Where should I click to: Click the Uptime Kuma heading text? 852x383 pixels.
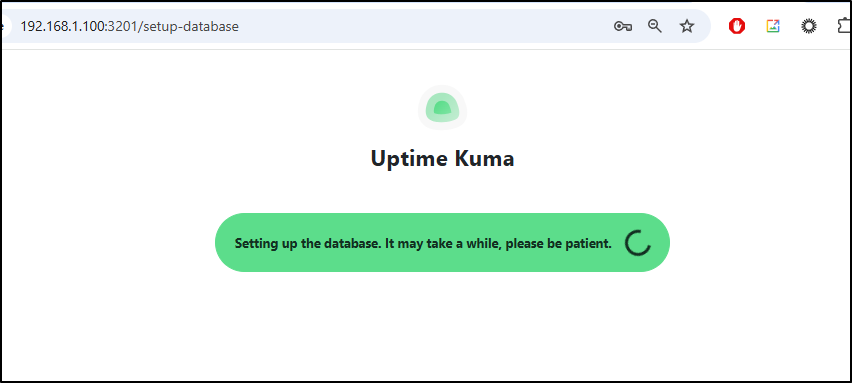click(442, 159)
